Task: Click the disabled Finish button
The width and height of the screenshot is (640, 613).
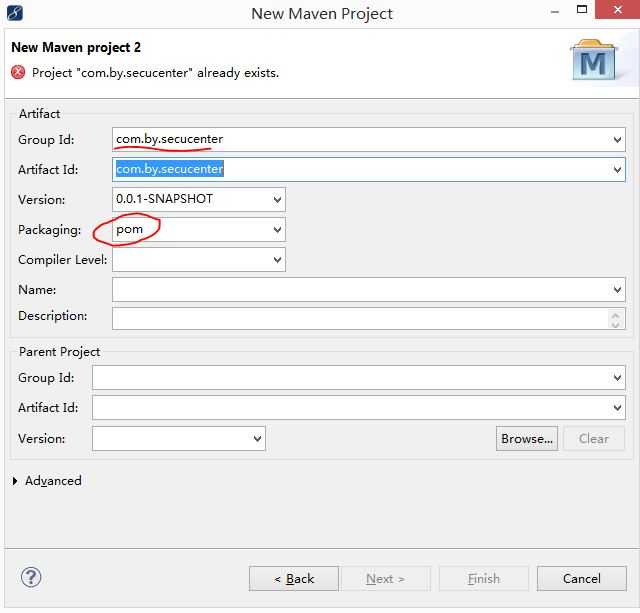Action: (484, 578)
